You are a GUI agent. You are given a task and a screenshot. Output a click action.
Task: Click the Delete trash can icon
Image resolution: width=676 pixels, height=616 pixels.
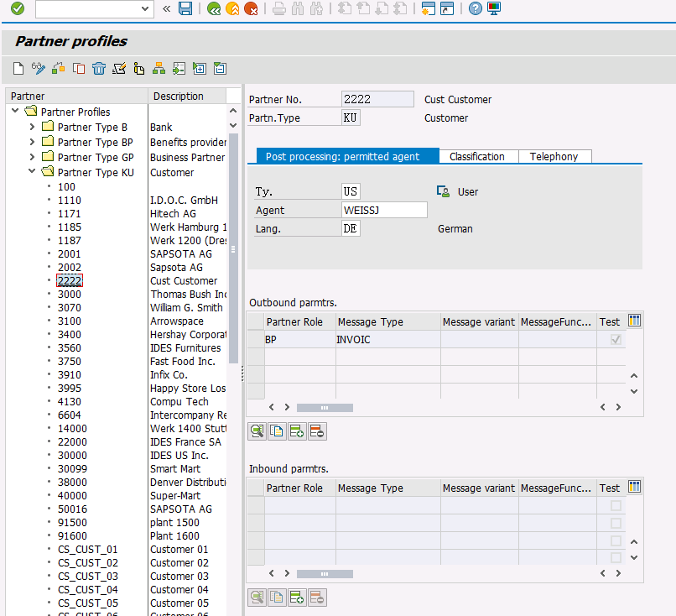click(x=99, y=69)
